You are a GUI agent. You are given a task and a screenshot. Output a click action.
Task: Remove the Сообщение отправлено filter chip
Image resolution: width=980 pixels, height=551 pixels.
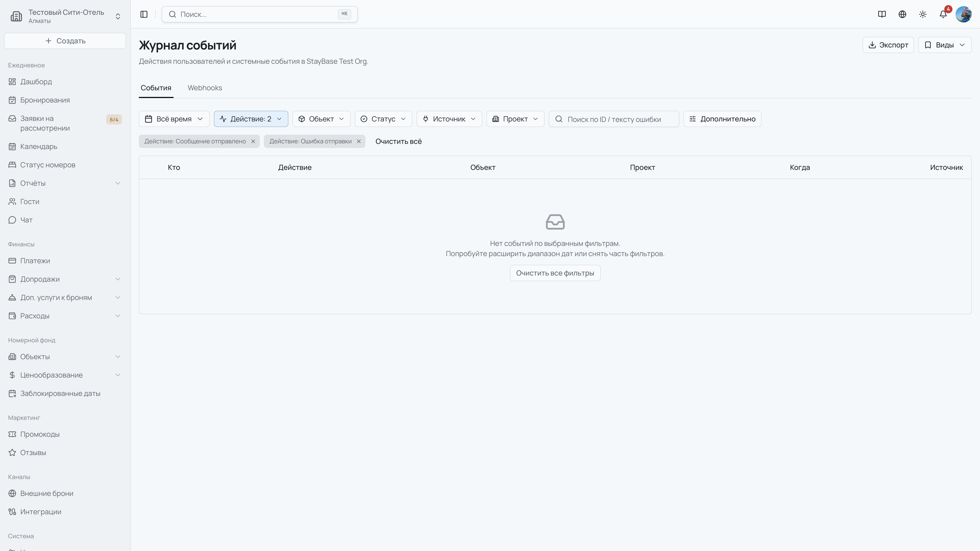pos(253,142)
